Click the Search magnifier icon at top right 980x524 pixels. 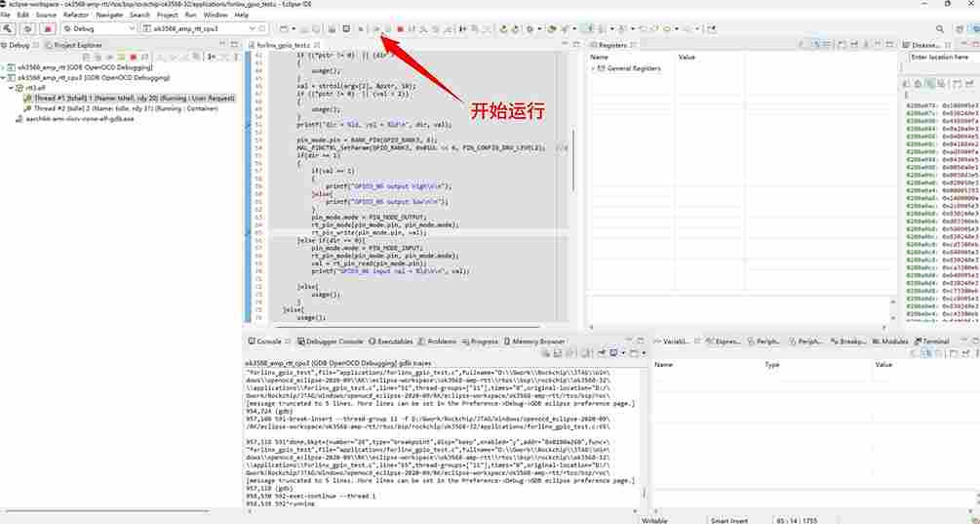[939, 29]
